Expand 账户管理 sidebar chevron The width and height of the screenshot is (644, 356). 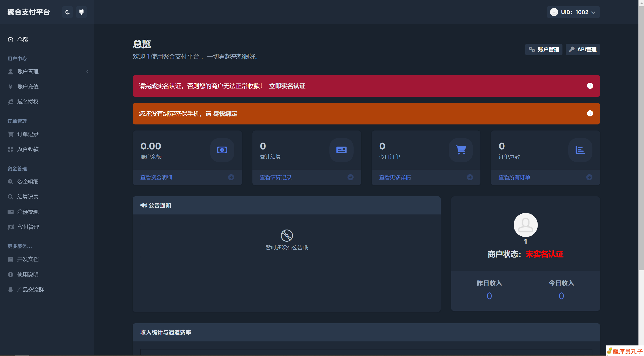(88, 72)
